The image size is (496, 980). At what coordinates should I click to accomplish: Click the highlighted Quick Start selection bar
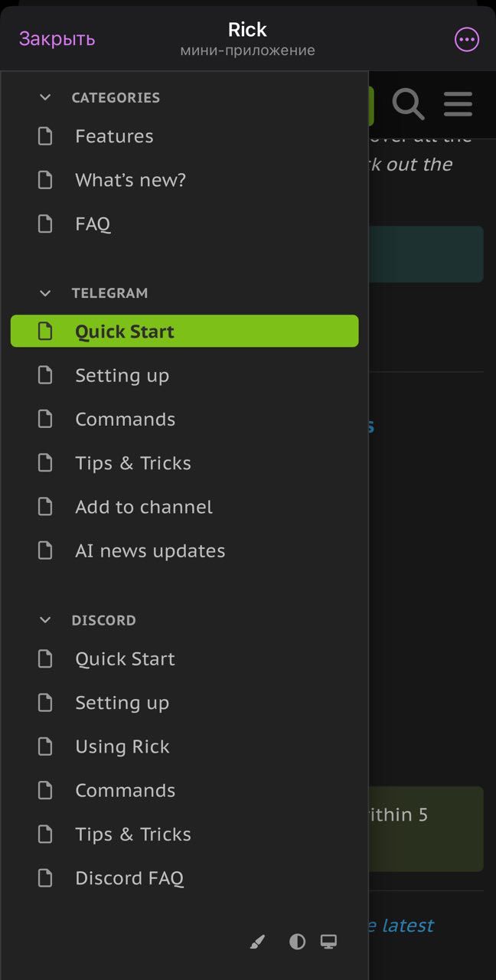coord(184,331)
